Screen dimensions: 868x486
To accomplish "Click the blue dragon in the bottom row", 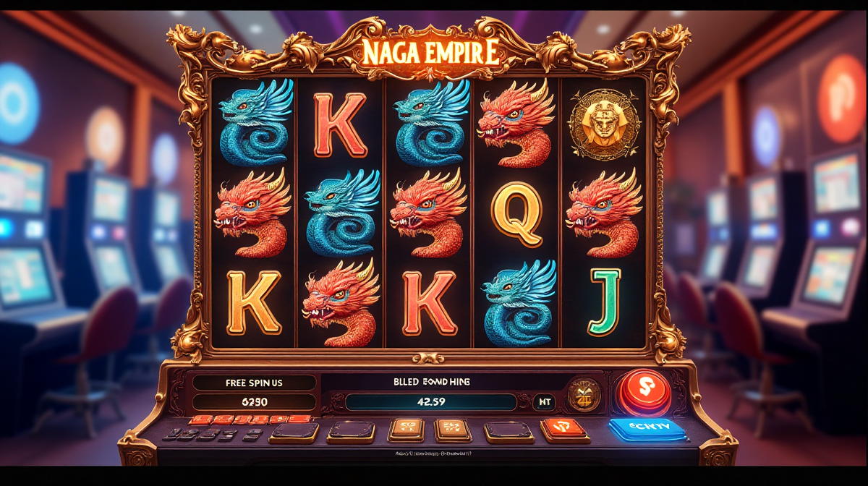I will point(518,301).
